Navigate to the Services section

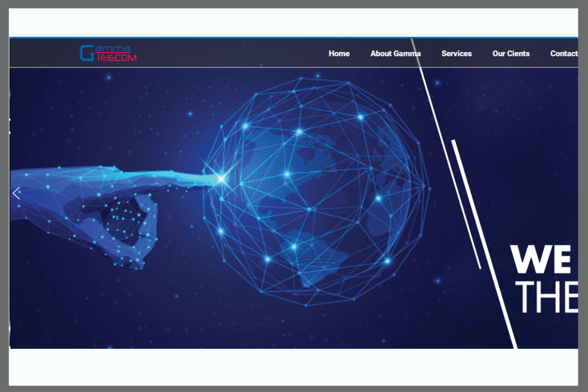click(456, 53)
